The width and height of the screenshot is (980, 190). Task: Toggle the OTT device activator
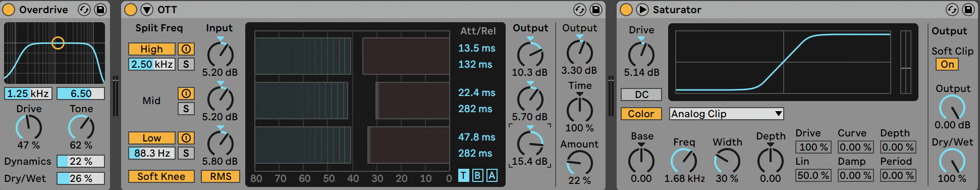131,10
